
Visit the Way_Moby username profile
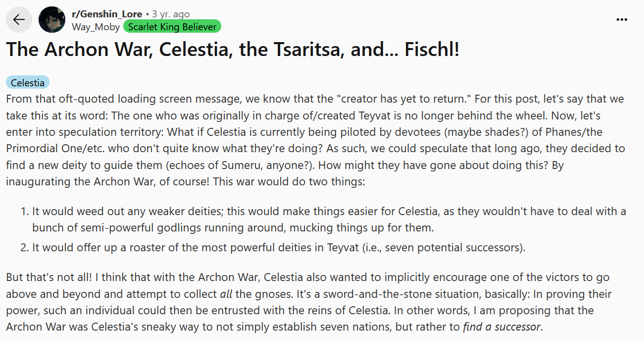[96, 27]
